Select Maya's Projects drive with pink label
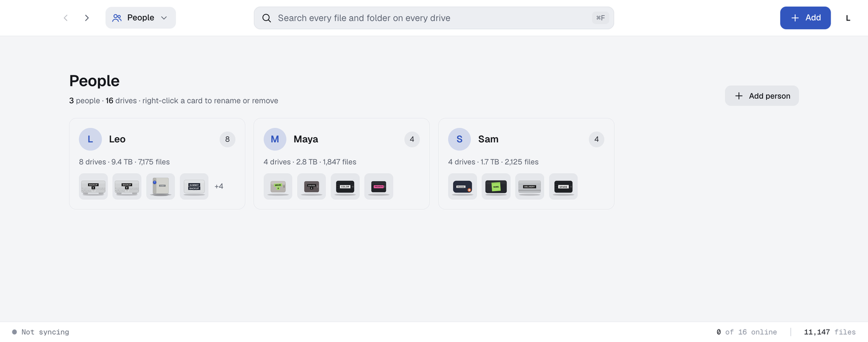868x342 pixels. [x=379, y=186]
